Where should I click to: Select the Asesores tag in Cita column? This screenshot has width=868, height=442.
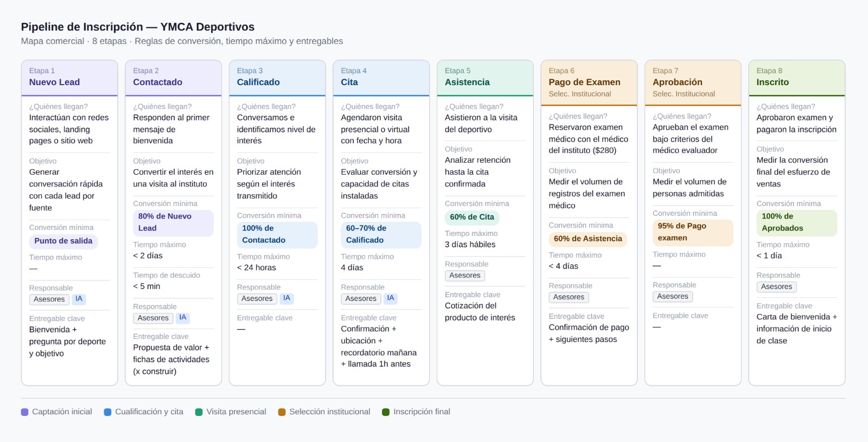click(361, 299)
